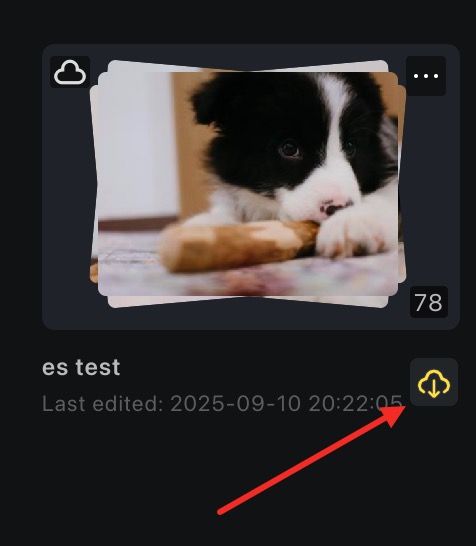
Task: Click the white cloud sync status icon
Action: (70, 72)
